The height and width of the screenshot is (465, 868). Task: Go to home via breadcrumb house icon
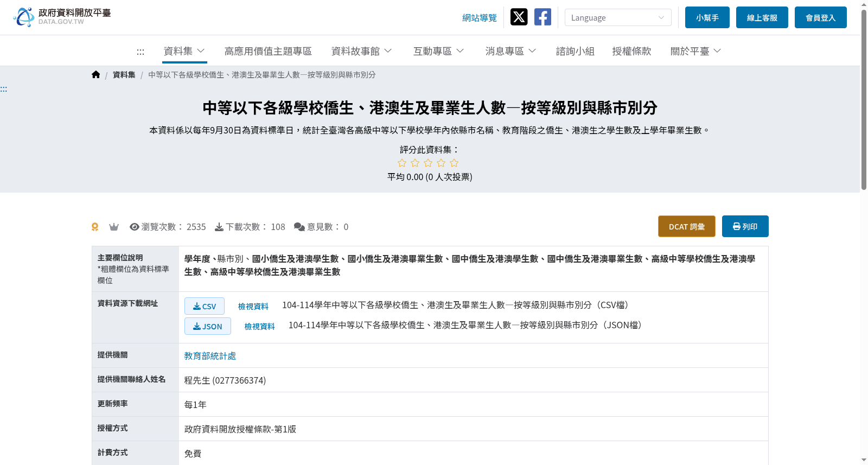[x=96, y=75]
